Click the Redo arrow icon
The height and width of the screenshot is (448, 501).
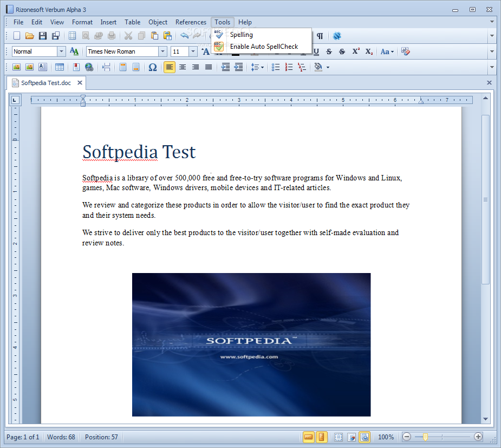point(197,36)
